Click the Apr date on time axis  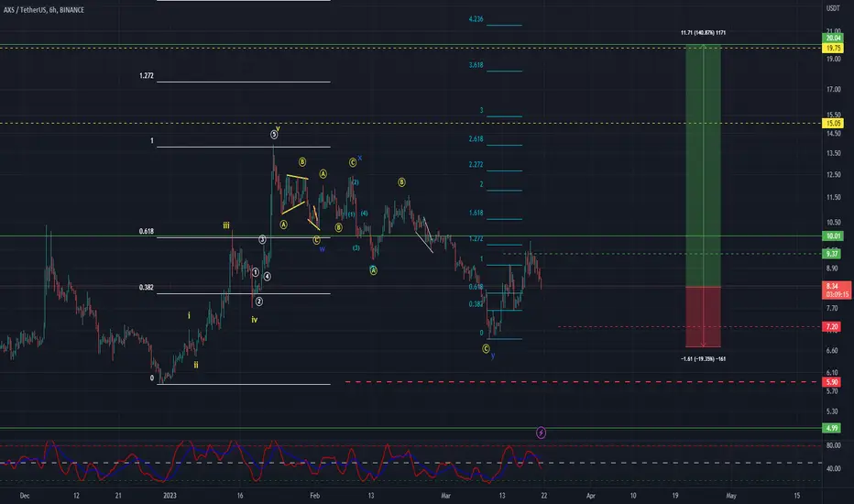[590, 496]
